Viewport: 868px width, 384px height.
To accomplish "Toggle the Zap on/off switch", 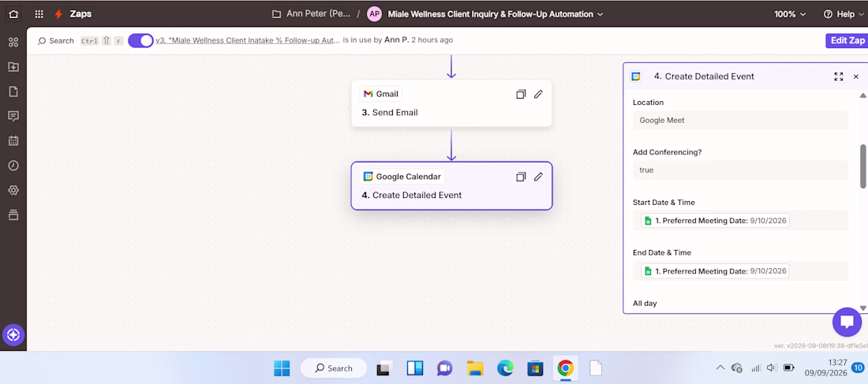I will (x=140, y=40).
